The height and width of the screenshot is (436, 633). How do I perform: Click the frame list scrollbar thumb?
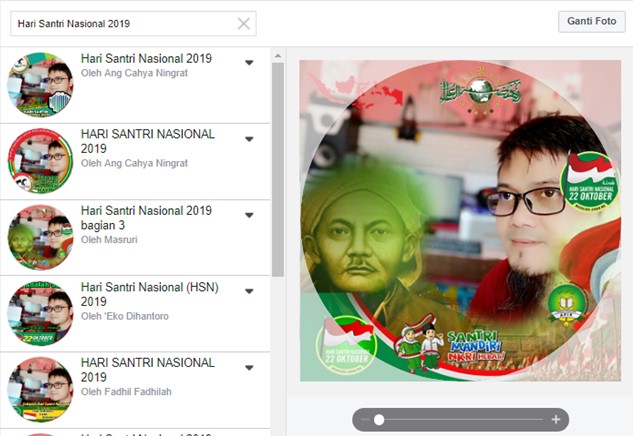pyautogui.click(x=278, y=170)
